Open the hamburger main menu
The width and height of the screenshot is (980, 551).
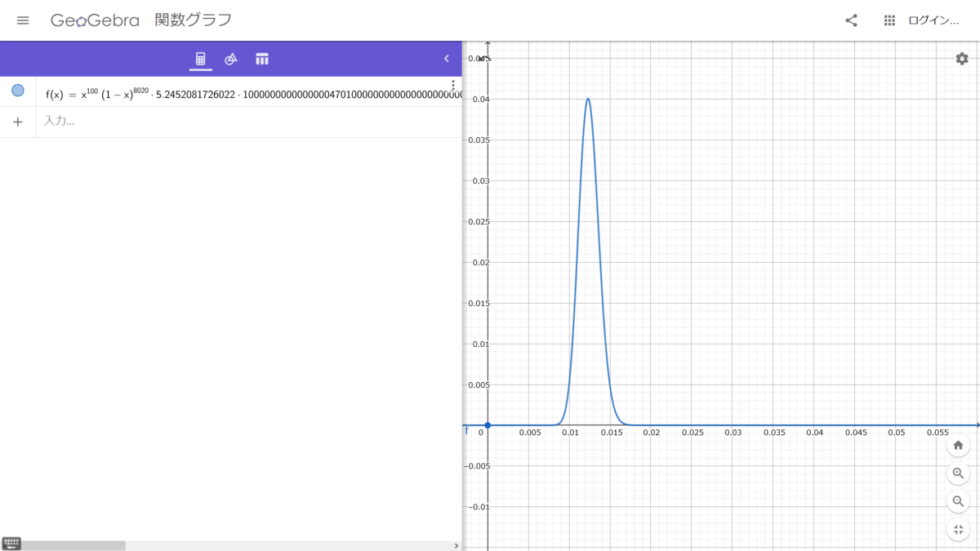point(23,20)
